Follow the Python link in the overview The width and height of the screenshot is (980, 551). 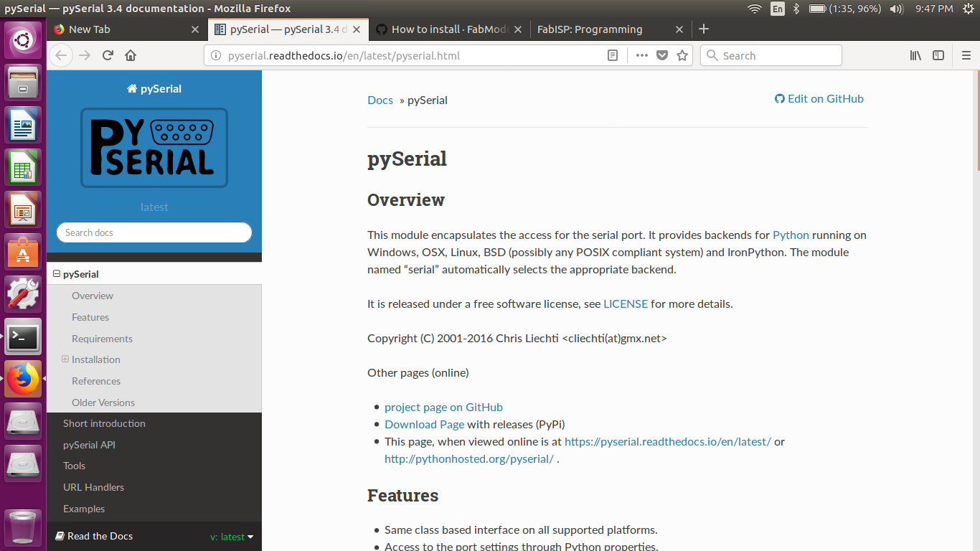click(791, 235)
